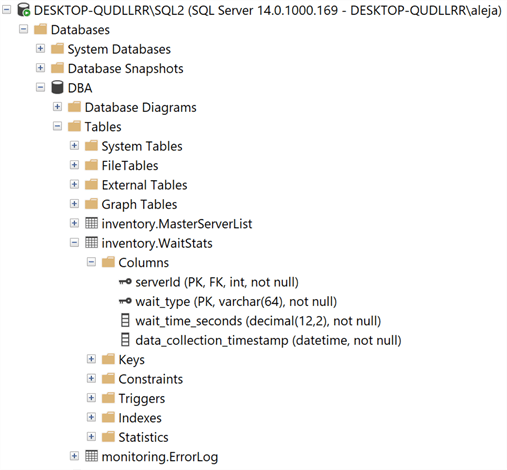Expand the Graph Tables node
Image resolution: width=507 pixels, height=470 pixels.
(x=74, y=204)
